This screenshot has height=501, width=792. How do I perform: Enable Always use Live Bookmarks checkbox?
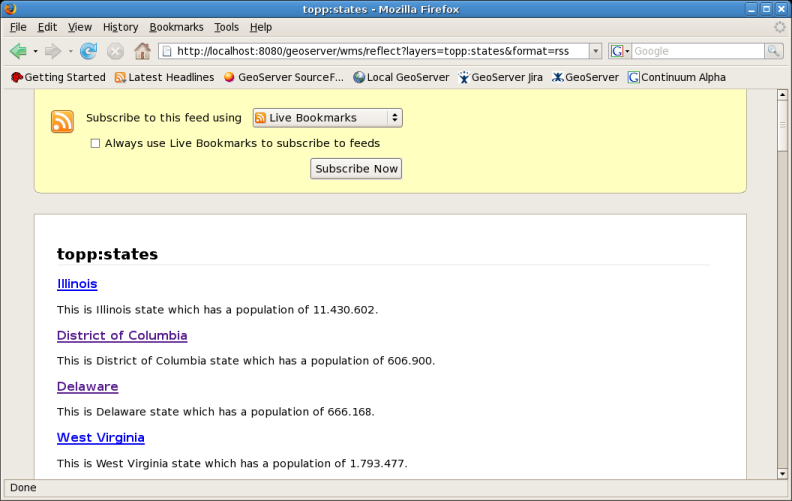pyautogui.click(x=96, y=144)
